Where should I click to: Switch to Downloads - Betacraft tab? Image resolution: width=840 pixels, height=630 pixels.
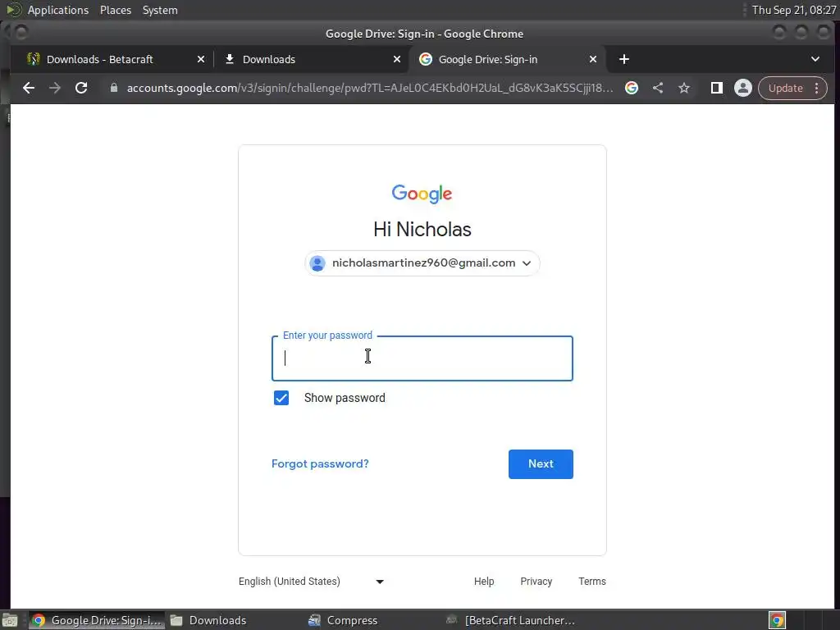(x=99, y=59)
